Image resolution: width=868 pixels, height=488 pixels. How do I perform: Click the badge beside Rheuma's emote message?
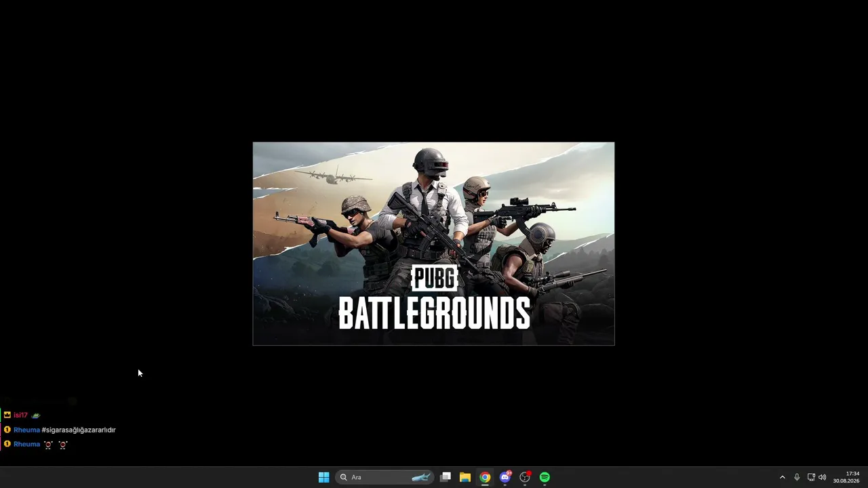7,444
